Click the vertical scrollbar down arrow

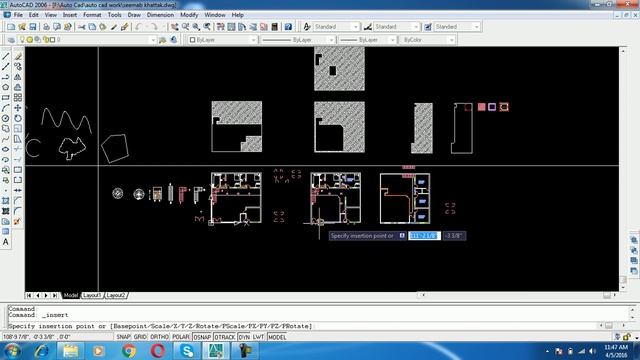pos(623,287)
